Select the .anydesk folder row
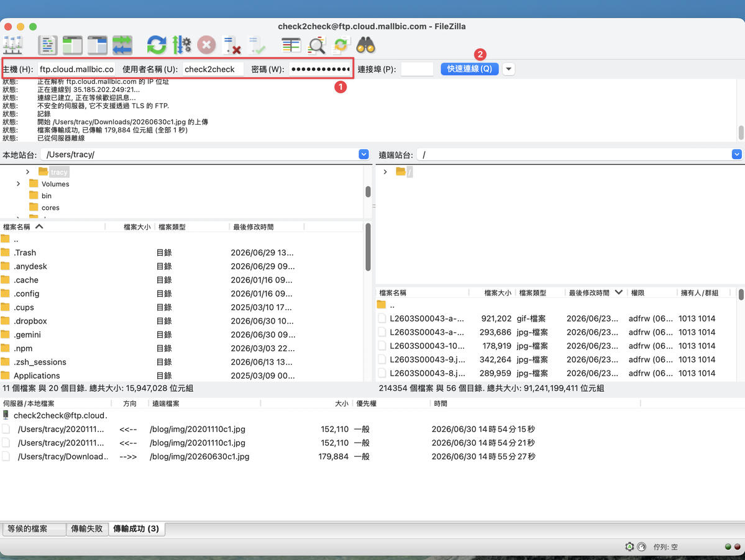 coord(181,266)
